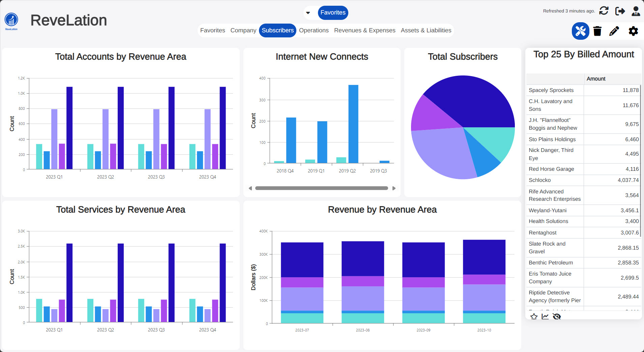Open the Revenues & Expenses tab
Screen dimensions: 644x352
pos(364,30)
